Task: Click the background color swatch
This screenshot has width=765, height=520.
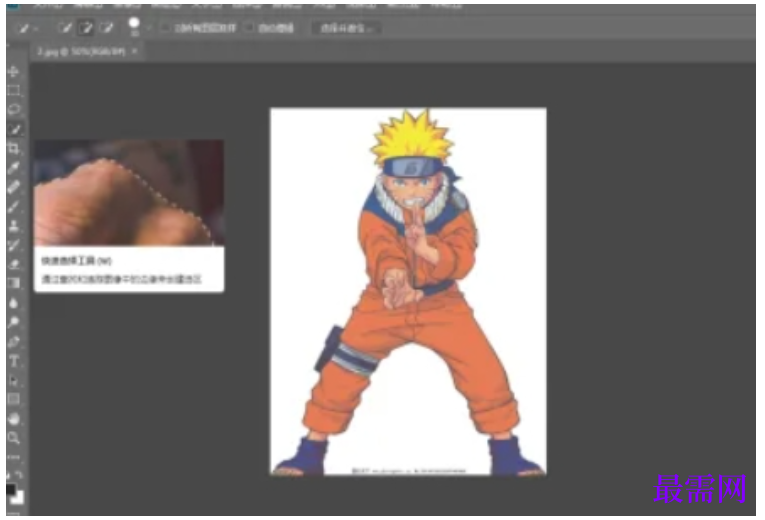Action: point(19,498)
